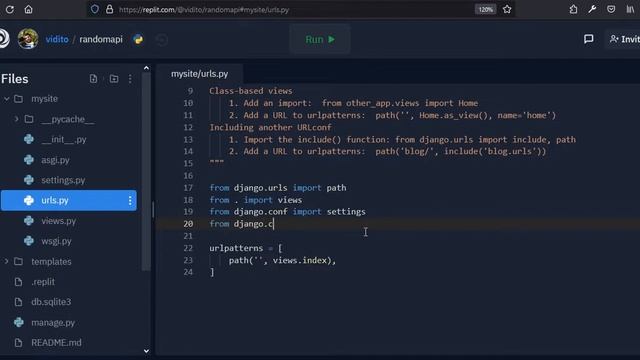Click the Files panel heading
Viewport: 640px width, 360px height.
point(14,79)
